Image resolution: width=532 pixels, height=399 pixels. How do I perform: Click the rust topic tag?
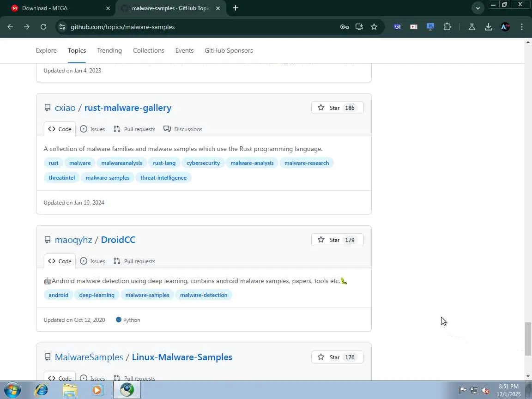point(53,163)
